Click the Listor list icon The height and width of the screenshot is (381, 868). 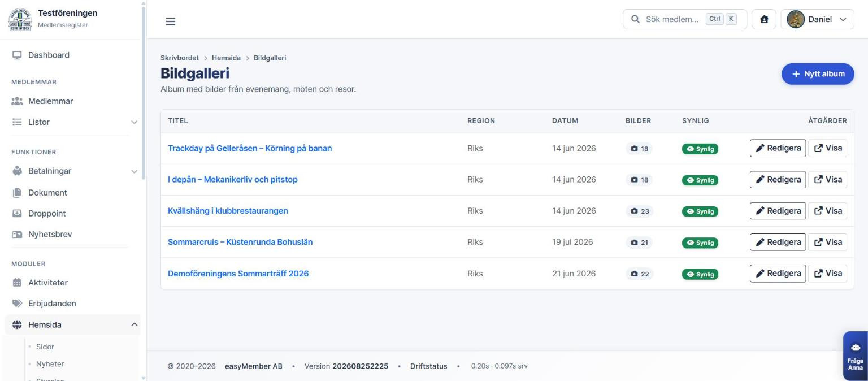coord(17,122)
